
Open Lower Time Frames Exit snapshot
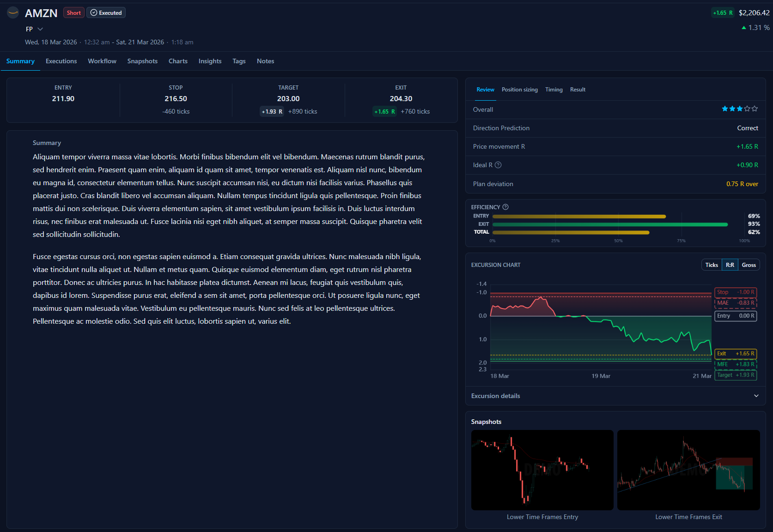[688, 470]
